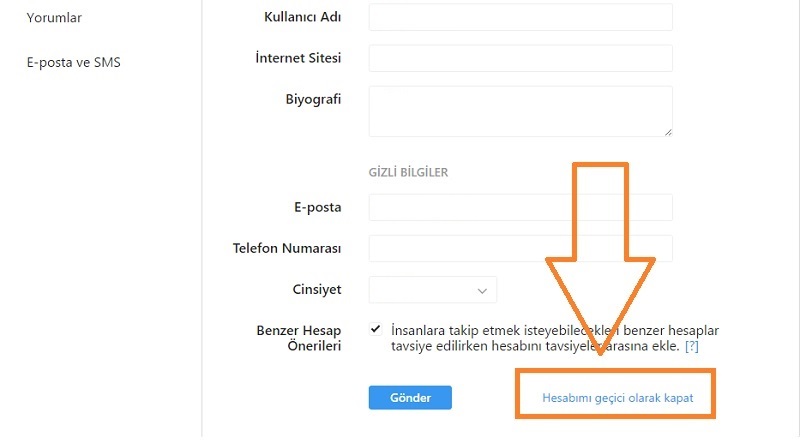This screenshot has width=800, height=440.
Task: Click the Kullanıcı Adı input field
Action: (x=520, y=17)
